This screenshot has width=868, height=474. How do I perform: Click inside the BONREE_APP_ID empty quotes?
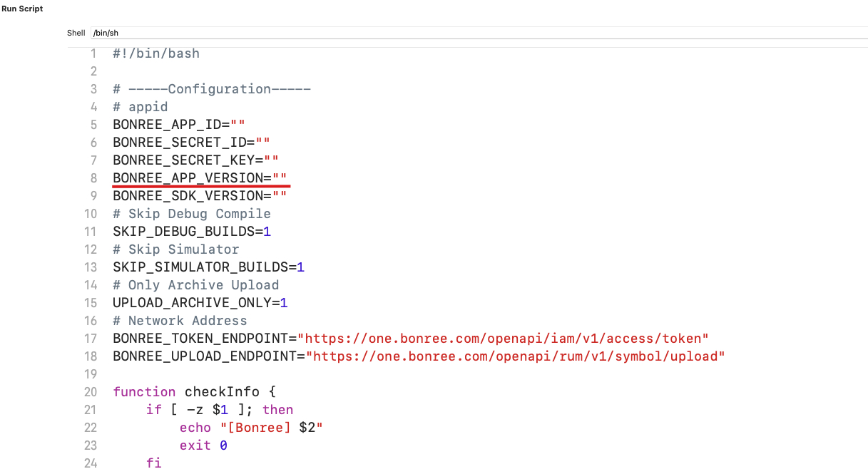coord(238,125)
